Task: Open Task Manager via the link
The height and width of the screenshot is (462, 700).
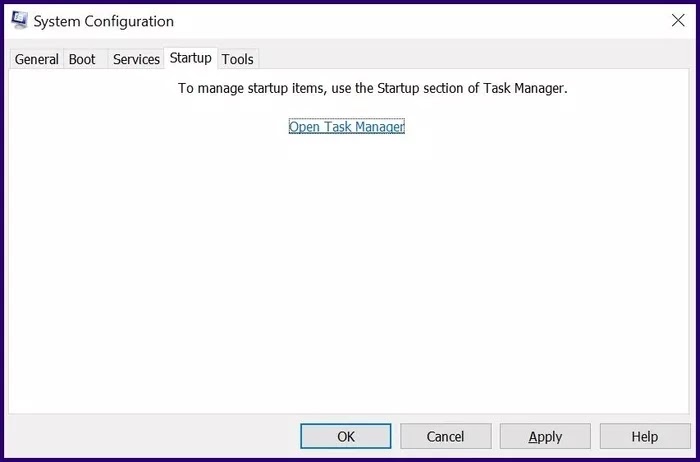Action: click(347, 126)
